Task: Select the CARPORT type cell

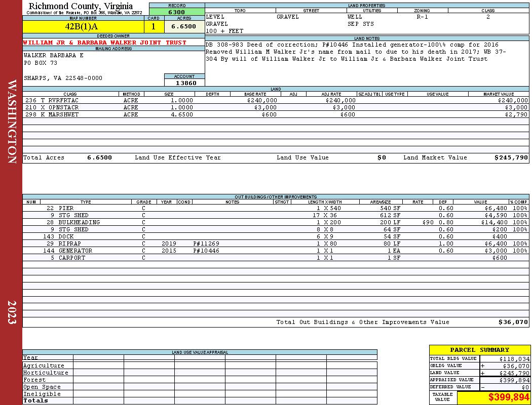Action: click(x=71, y=258)
